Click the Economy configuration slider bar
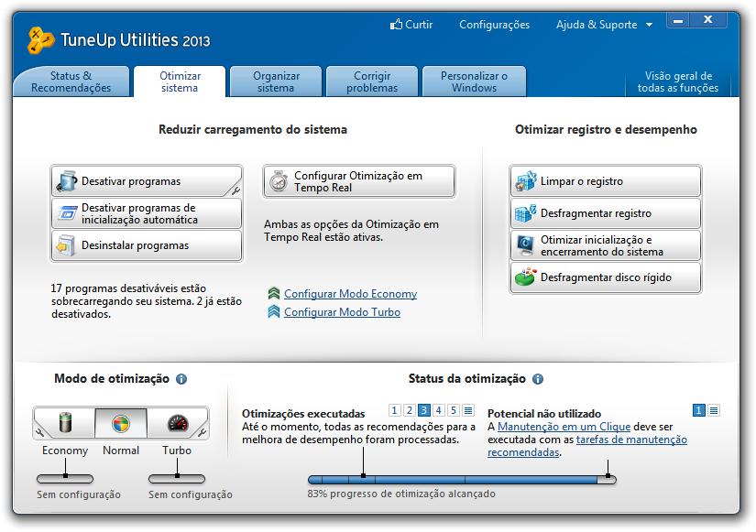This screenshot has height=532, width=756. tap(65, 479)
